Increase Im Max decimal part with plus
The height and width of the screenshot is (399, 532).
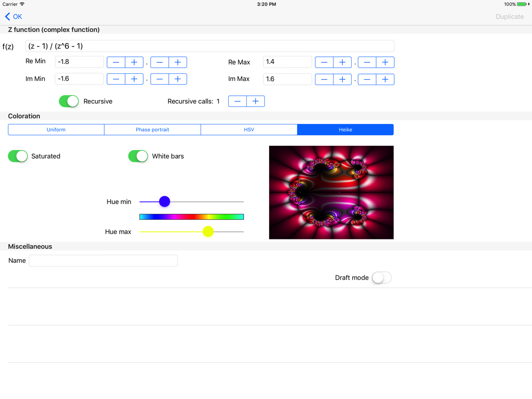coord(385,79)
